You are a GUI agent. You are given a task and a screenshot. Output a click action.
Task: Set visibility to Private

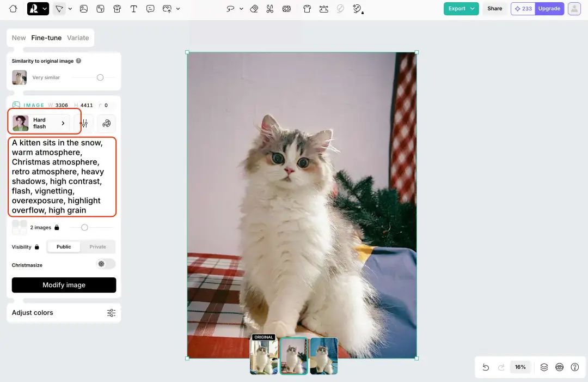[97, 246]
